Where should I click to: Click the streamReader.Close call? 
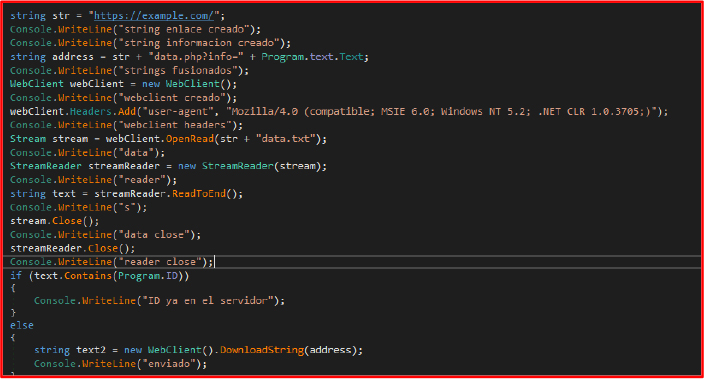pos(72,248)
